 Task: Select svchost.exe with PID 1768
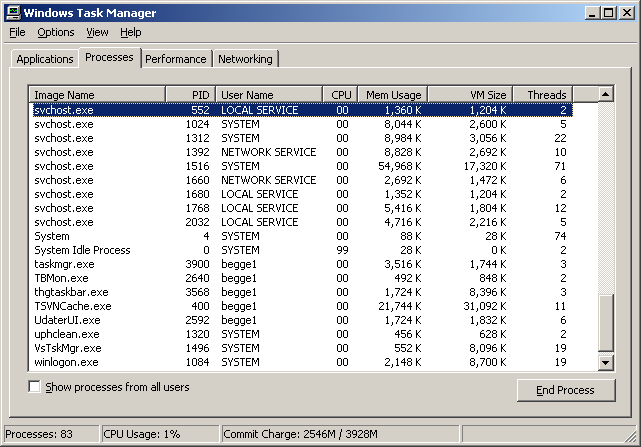[x=302, y=208]
